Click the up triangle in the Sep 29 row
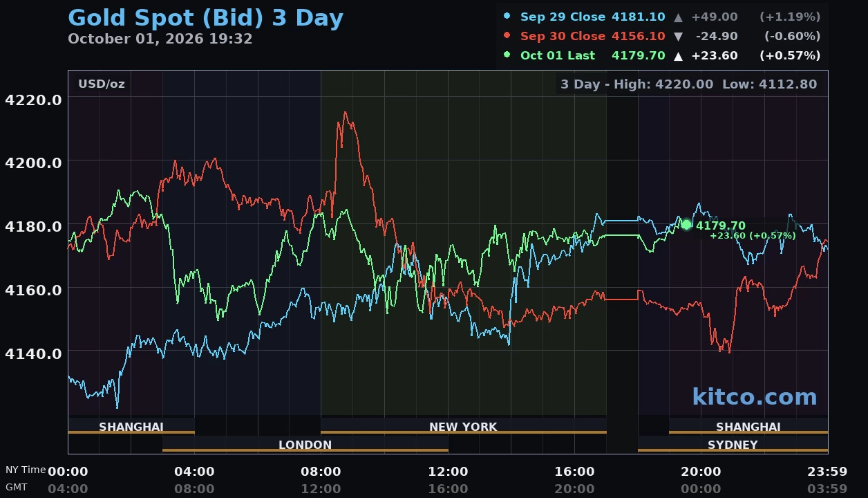868x498 pixels. [679, 17]
